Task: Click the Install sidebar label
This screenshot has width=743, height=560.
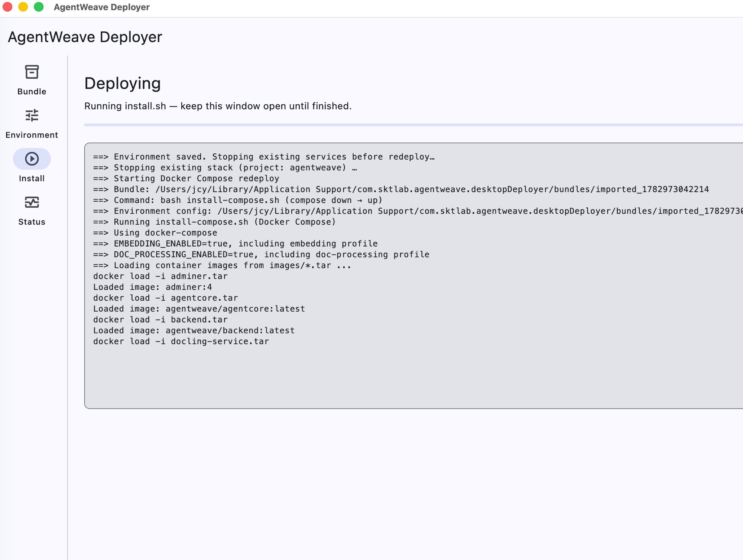Action: (32, 179)
